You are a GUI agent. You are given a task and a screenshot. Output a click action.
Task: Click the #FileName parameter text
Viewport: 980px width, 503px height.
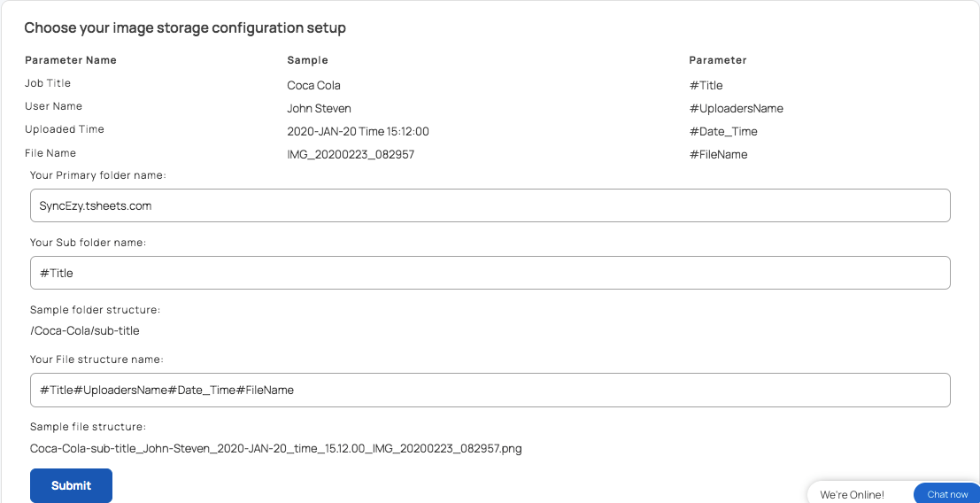click(x=718, y=155)
